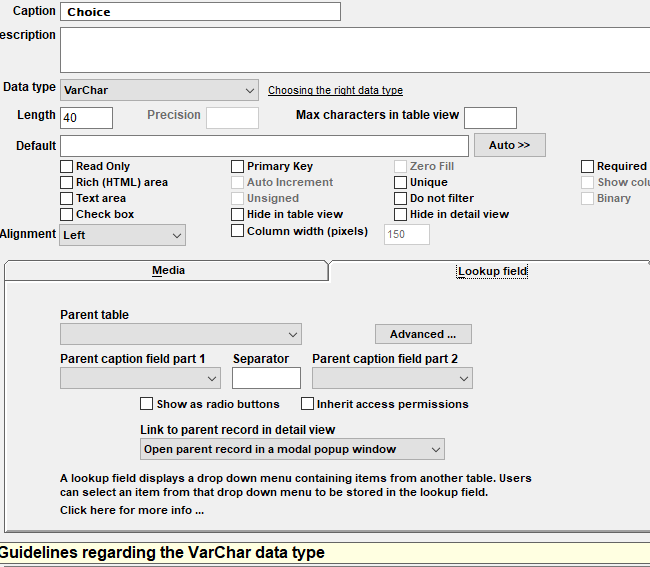Open Parent caption field part 2 dropdown
This screenshot has width=650, height=567.
click(x=392, y=378)
